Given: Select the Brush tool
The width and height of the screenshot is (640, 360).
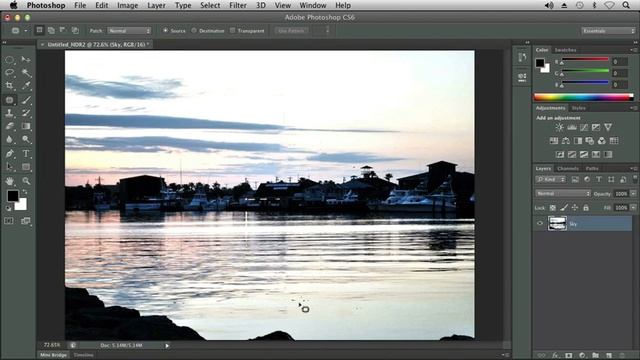Looking at the screenshot, I should tap(26, 100).
